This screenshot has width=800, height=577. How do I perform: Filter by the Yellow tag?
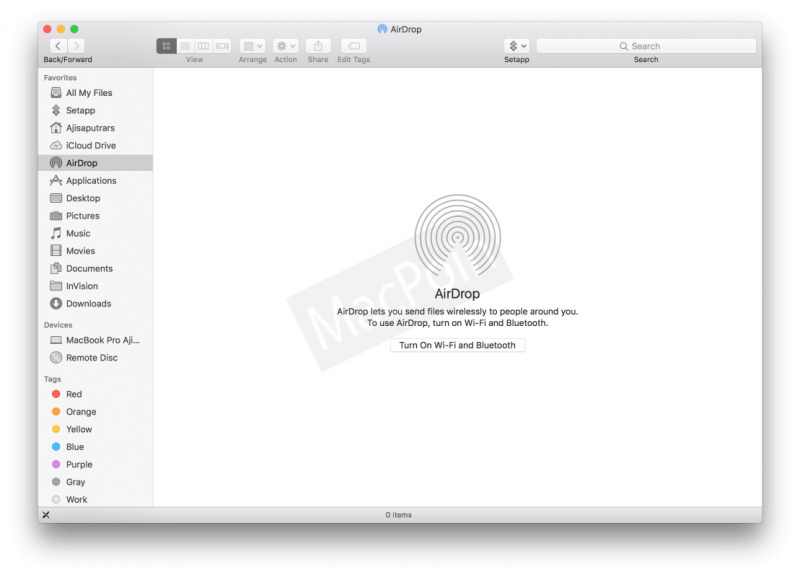95,430
